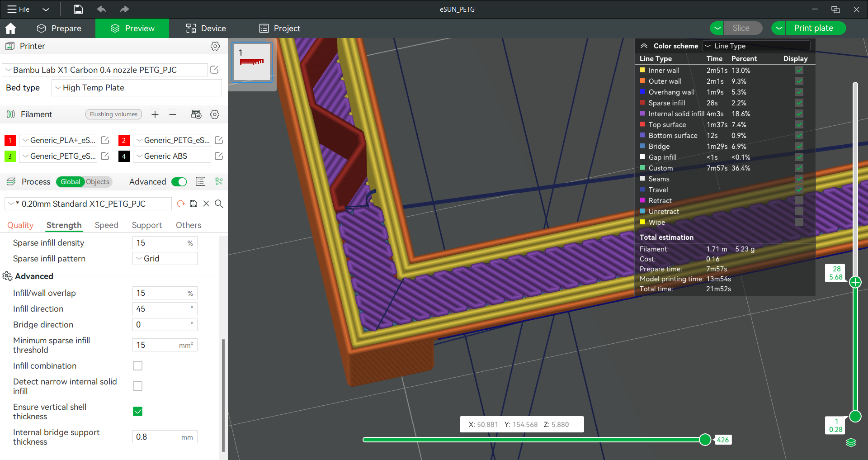Open the Speed settings tab
The image size is (868, 460).
pyautogui.click(x=107, y=225)
